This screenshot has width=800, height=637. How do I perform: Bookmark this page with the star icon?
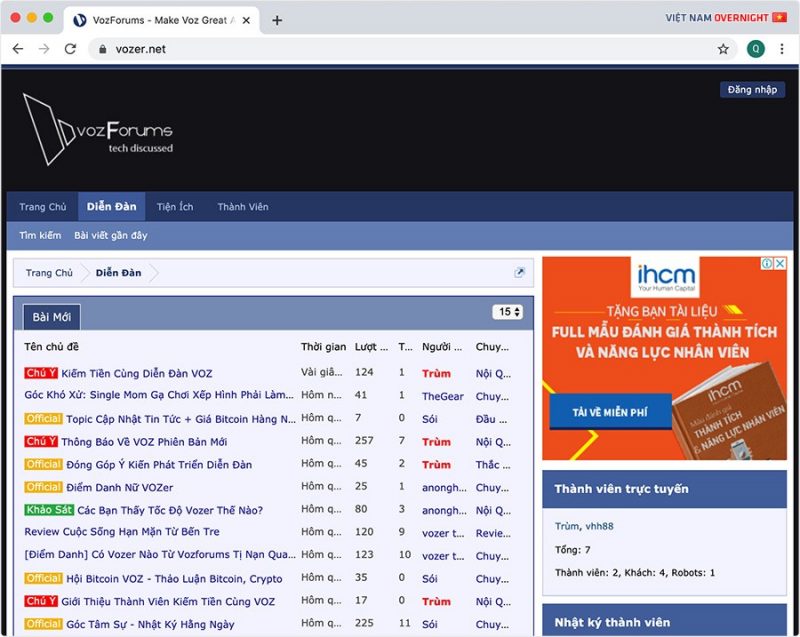coord(723,49)
